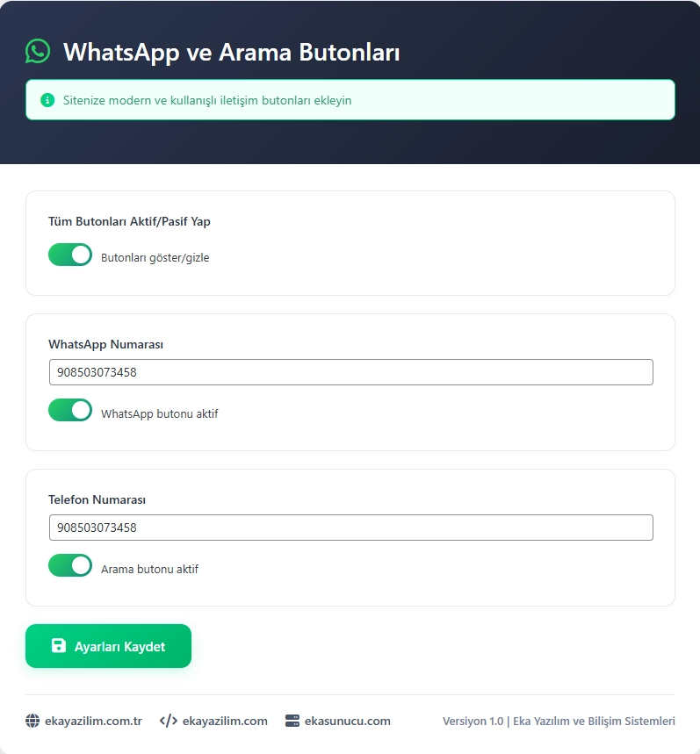Open the ekayazilim.com.tr link
This screenshot has height=754, width=700.
93,721
